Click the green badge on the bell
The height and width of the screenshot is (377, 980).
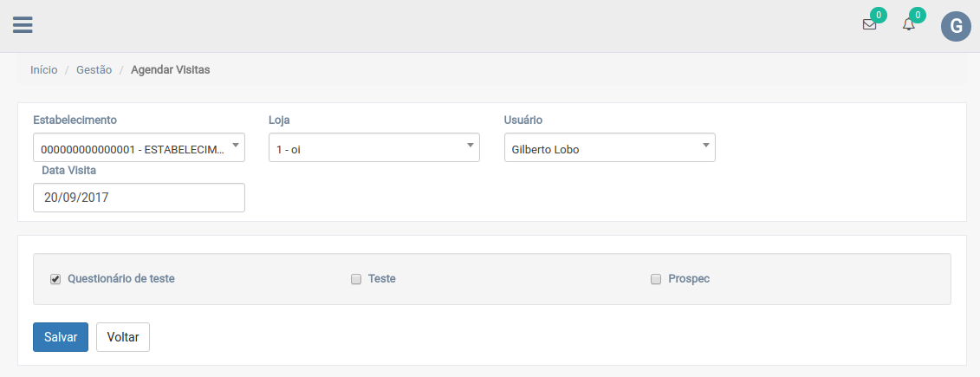click(x=918, y=15)
